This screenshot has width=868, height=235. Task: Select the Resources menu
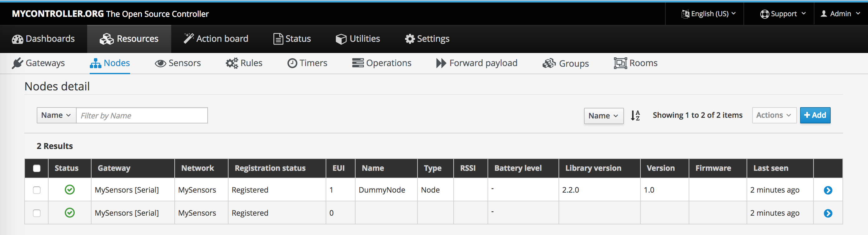click(129, 39)
